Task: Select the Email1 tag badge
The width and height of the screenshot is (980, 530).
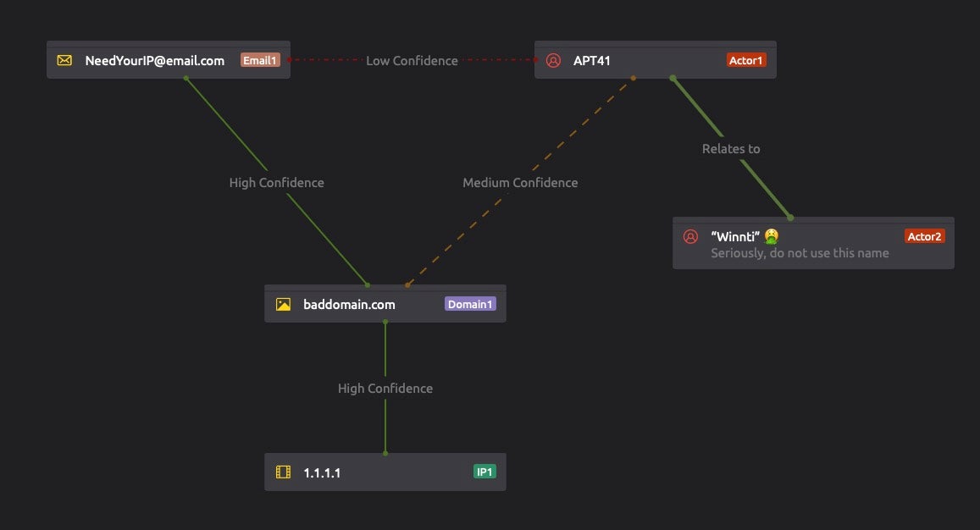Action: pyautogui.click(x=260, y=60)
